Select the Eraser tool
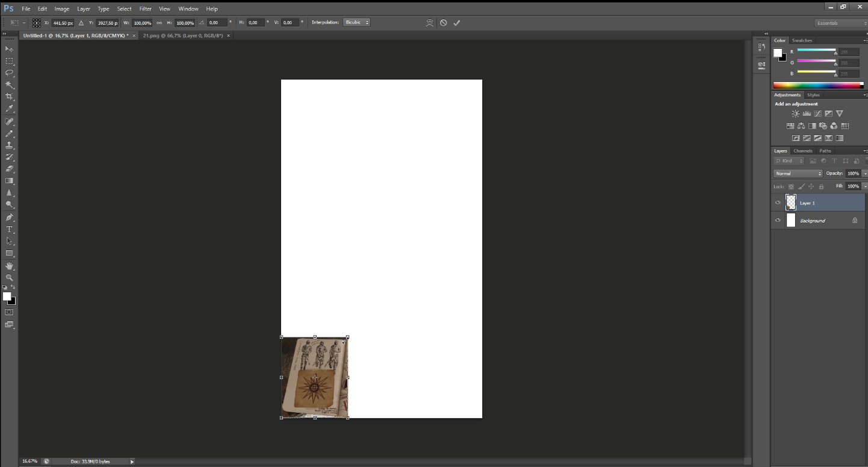Viewport: 868px width, 467px height. [x=9, y=169]
